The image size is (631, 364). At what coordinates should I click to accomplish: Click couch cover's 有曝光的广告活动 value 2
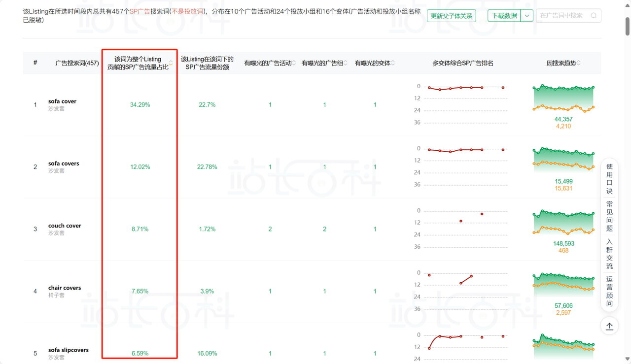point(270,229)
